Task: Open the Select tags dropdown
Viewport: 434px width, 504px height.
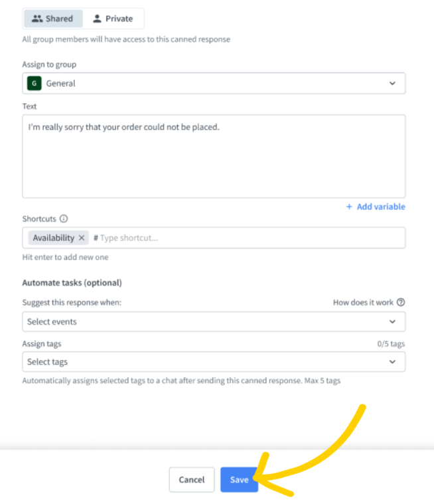Action: coord(214,362)
